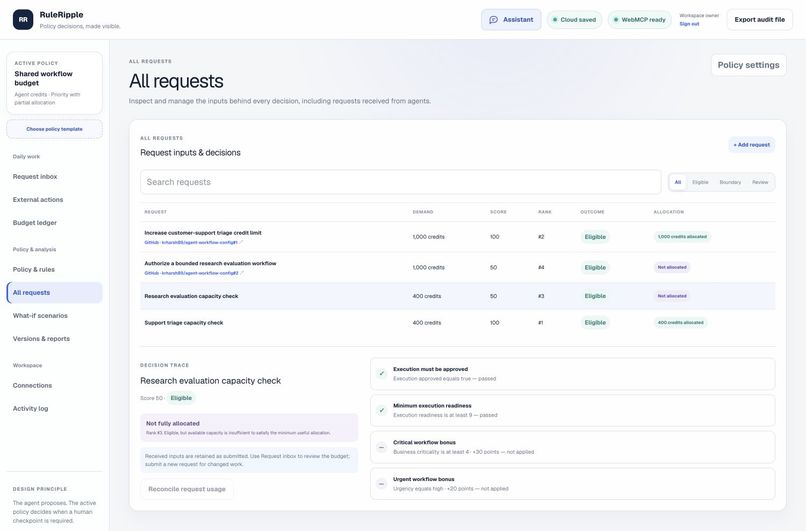Click Eligible outcome badge in Support triage row

pyautogui.click(x=595, y=323)
